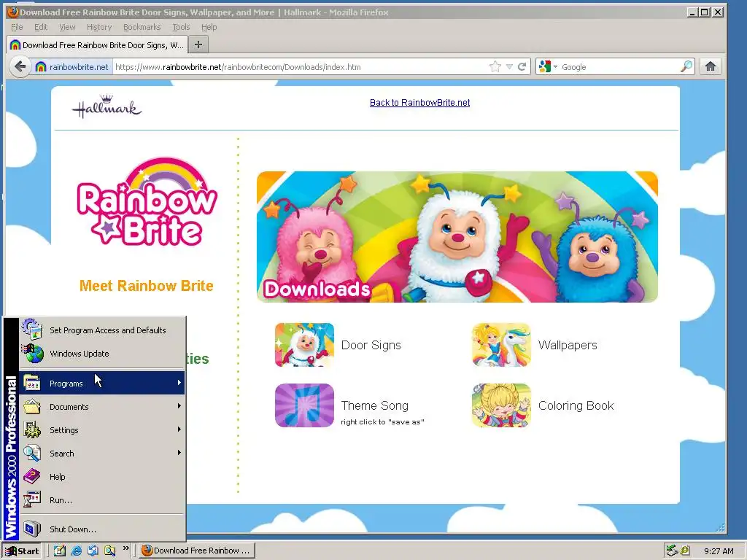Go to the Firefox home page button
The width and height of the screenshot is (747, 560).
711,66
